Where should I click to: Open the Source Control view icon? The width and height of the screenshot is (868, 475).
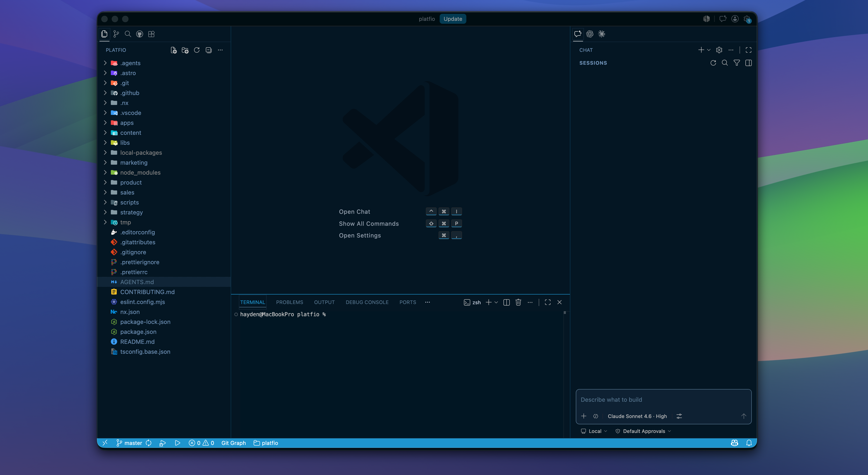pyautogui.click(x=116, y=34)
